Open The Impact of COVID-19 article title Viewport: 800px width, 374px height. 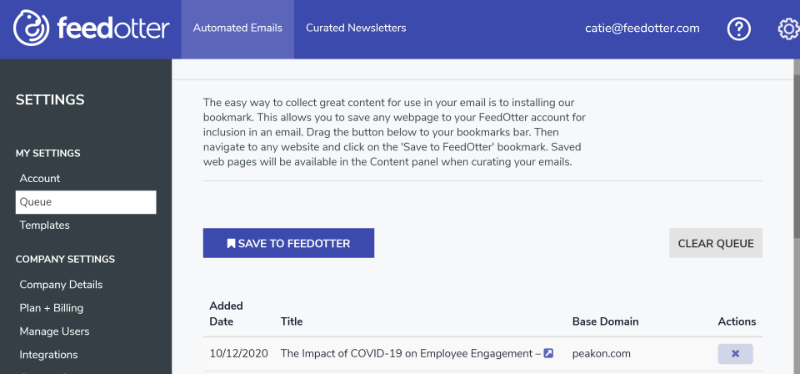(x=411, y=353)
